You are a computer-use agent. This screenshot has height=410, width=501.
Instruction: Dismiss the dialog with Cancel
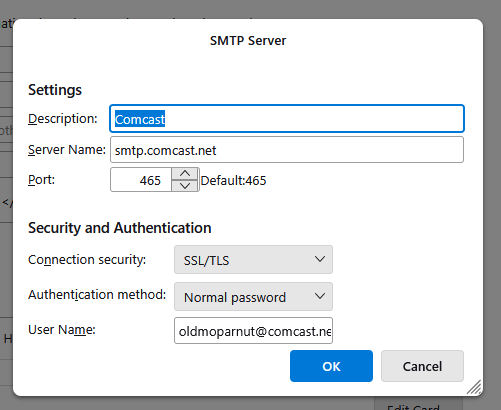pos(422,366)
